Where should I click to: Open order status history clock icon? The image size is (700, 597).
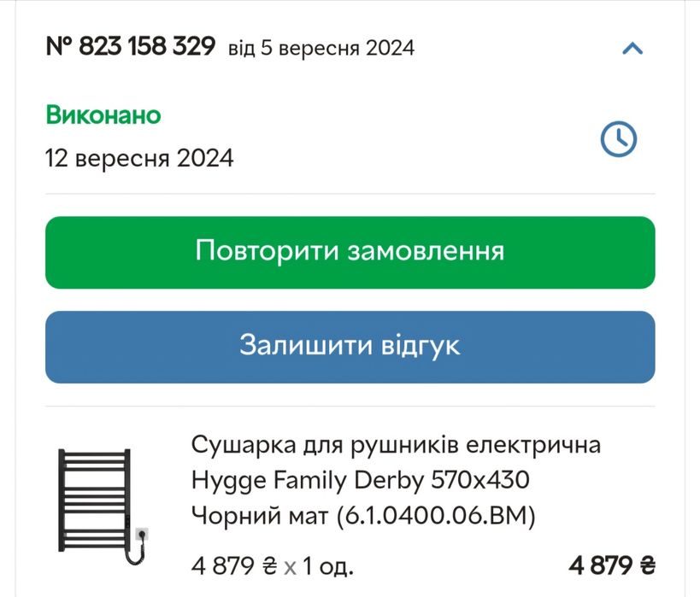(x=619, y=138)
